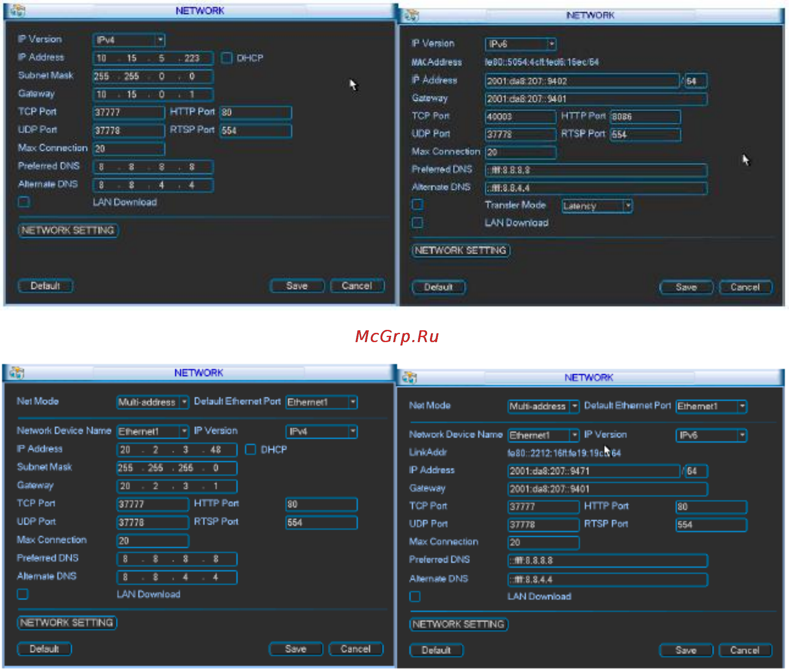
Task: Check the Transfer Mode checkbox
Action: (x=417, y=205)
